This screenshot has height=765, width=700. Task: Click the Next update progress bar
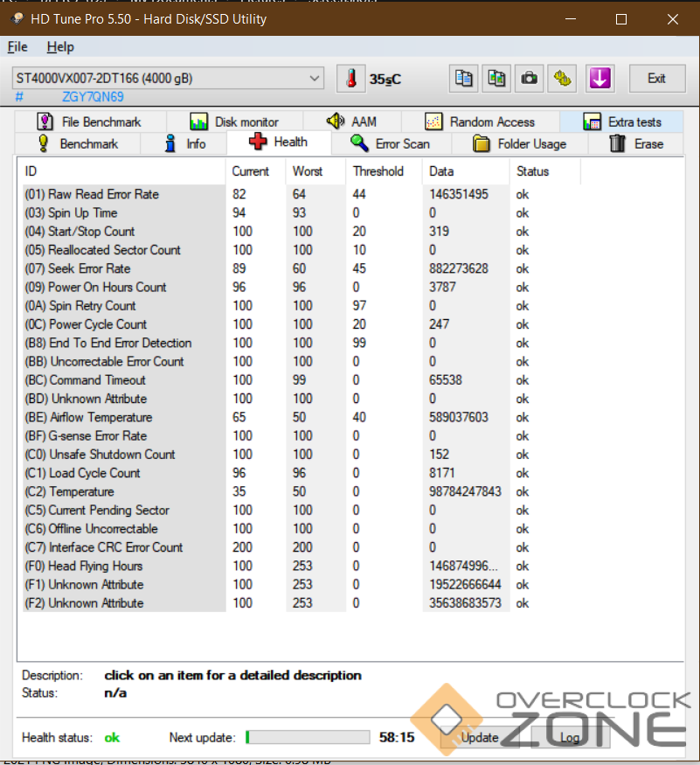coord(308,737)
